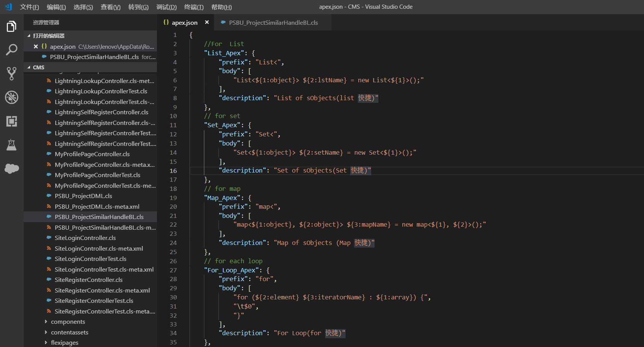
Task: Select the 终端 menu item
Action: 194,6
